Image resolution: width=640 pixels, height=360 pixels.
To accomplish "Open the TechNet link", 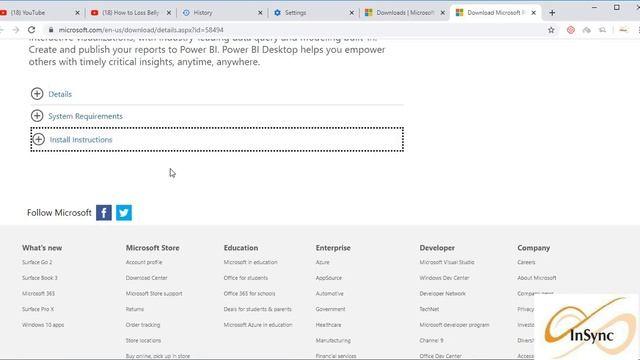I will (x=429, y=309).
